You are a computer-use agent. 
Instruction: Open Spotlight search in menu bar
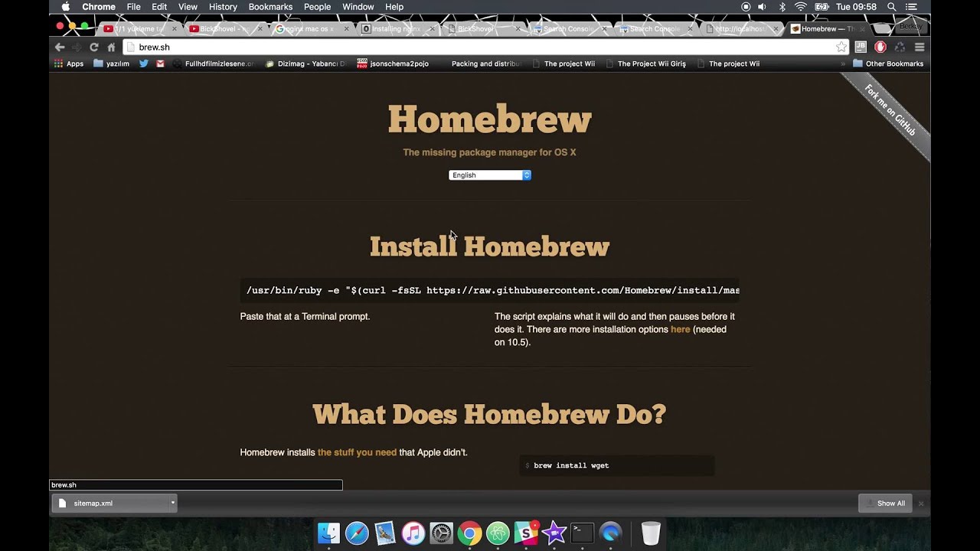point(892,7)
